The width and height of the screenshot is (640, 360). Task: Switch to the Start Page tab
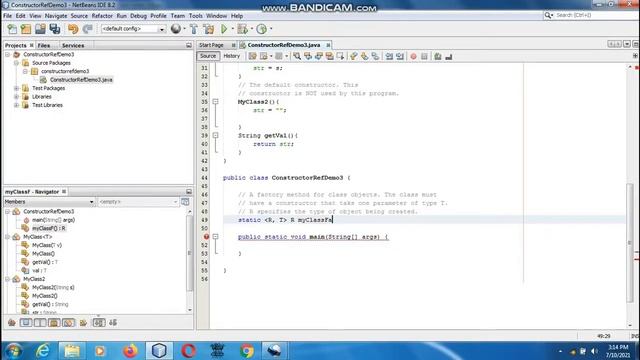click(211, 45)
